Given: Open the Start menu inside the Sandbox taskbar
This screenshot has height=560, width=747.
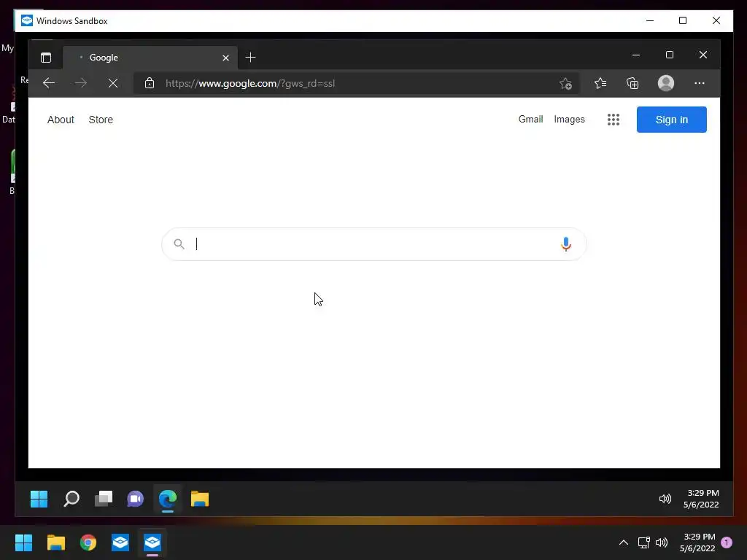Looking at the screenshot, I should (x=39, y=499).
